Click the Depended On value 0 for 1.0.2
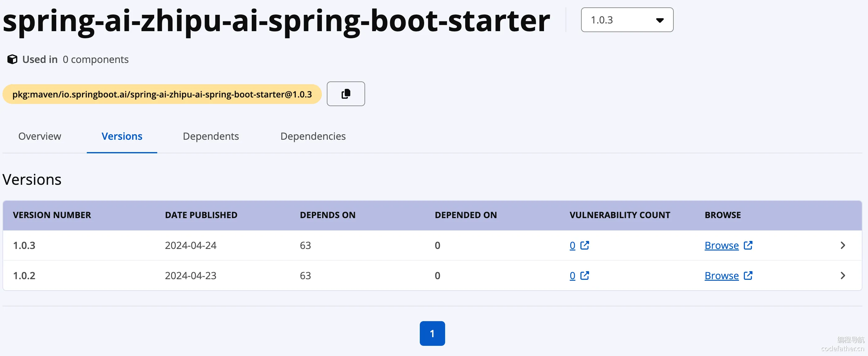 point(437,276)
